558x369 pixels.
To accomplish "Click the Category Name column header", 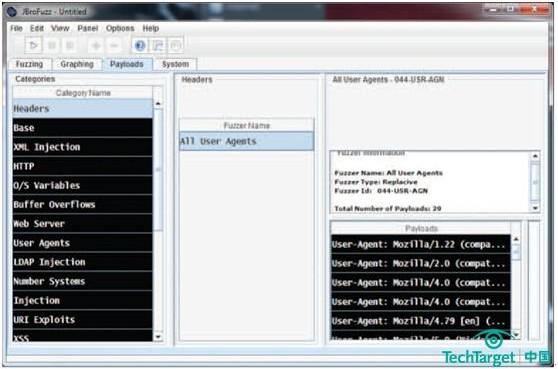I will [x=83, y=93].
